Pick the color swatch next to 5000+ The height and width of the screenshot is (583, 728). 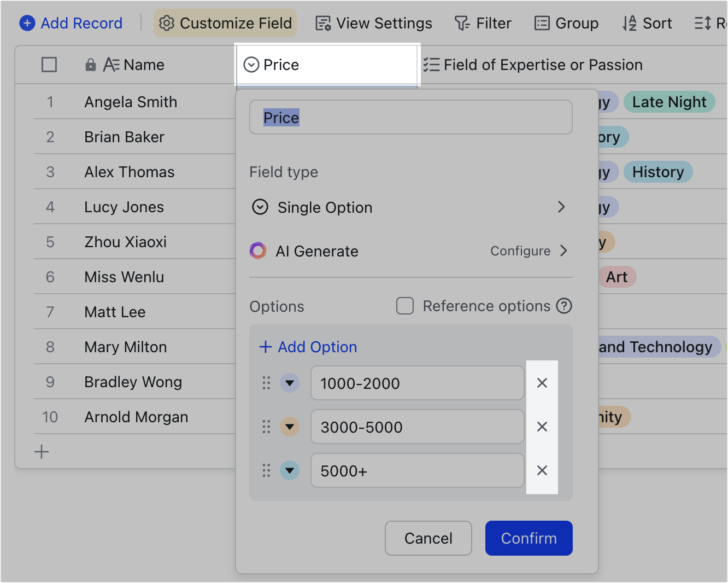(x=290, y=470)
